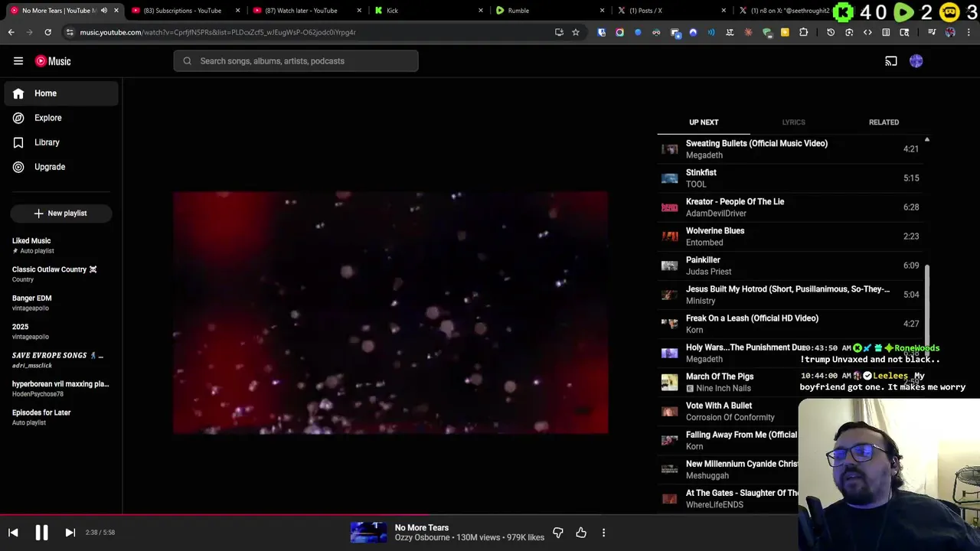Open hyperborean vril maxxing playlist
This screenshot has width=980, height=551.
pyautogui.click(x=60, y=389)
